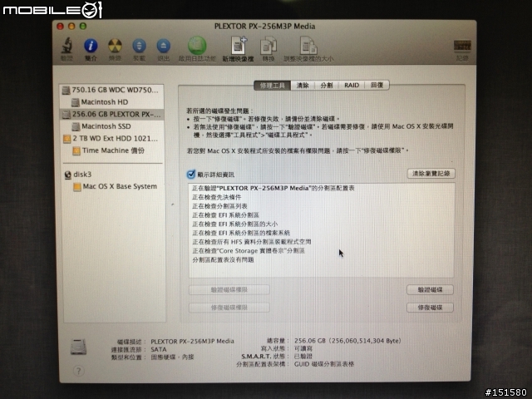Click the 256,060,514,304 Byte capacity value
The width and height of the screenshot is (532, 399).
point(347,341)
